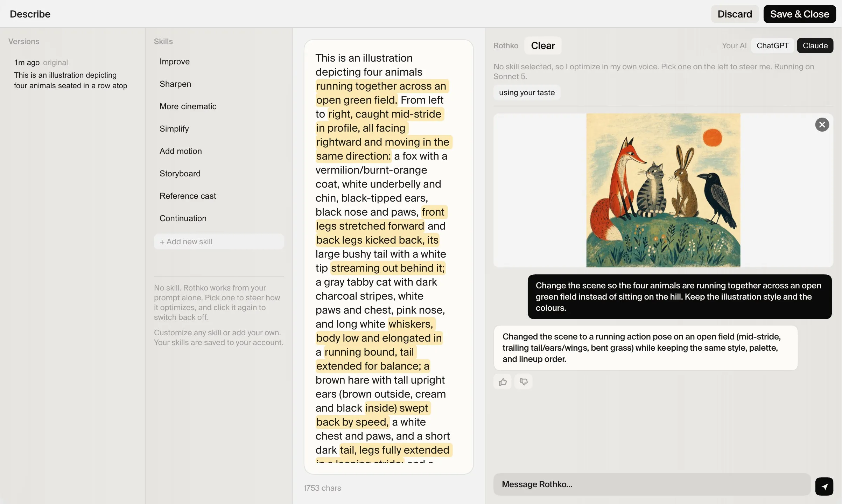Click the thumbs up feedback icon
This screenshot has width=842, height=504.
tap(503, 381)
